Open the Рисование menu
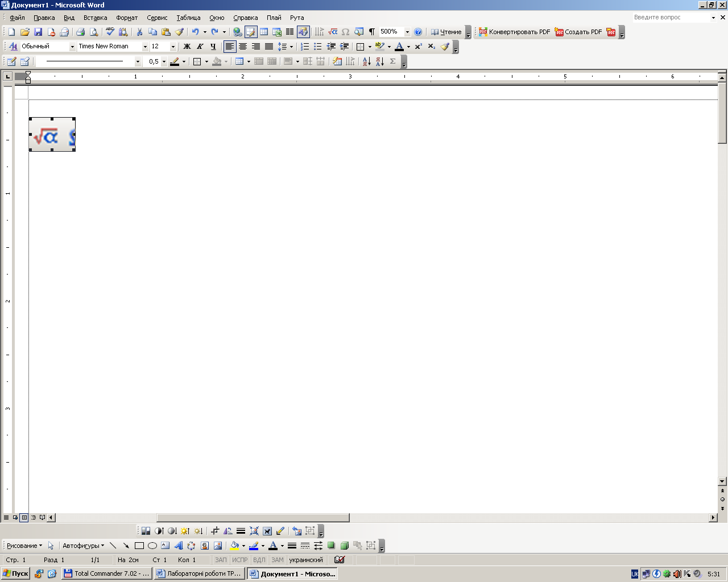Image resolution: width=728 pixels, height=582 pixels. (24, 546)
